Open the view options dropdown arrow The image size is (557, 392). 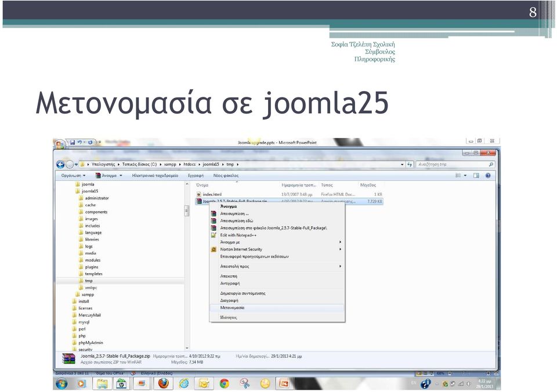point(465,175)
